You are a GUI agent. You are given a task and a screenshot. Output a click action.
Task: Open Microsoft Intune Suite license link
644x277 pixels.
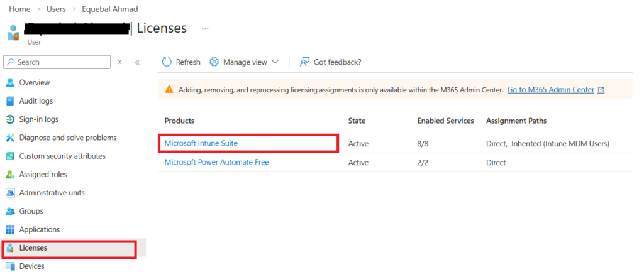(201, 143)
